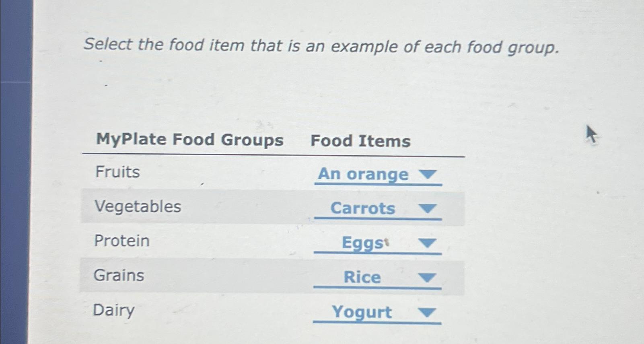Click the Food Items column header
Viewport: 644px width, 344px height.
[x=361, y=141]
